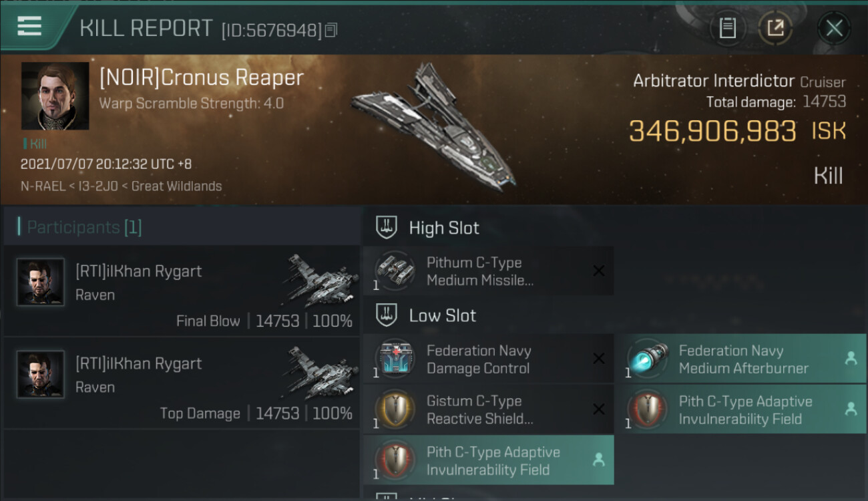Copy the kill report ID using the small clipboard icon
Screen dimensions: 868x501
[332, 29]
